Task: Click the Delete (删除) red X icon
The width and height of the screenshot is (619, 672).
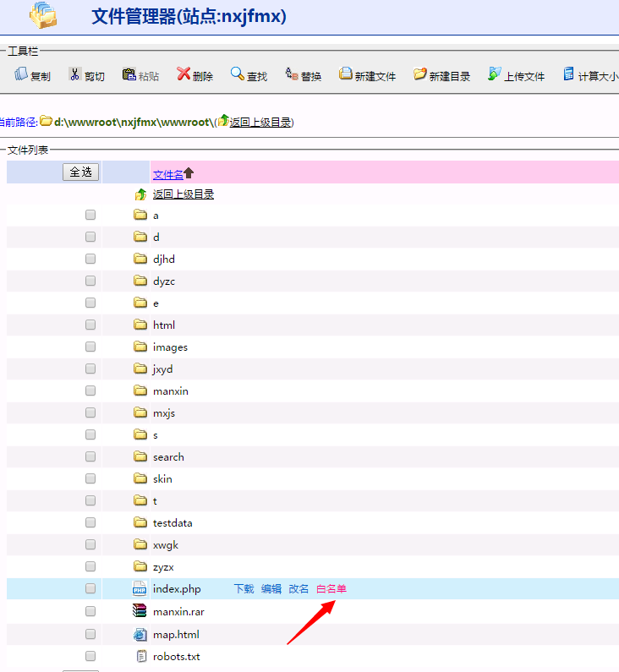Action: [184, 74]
